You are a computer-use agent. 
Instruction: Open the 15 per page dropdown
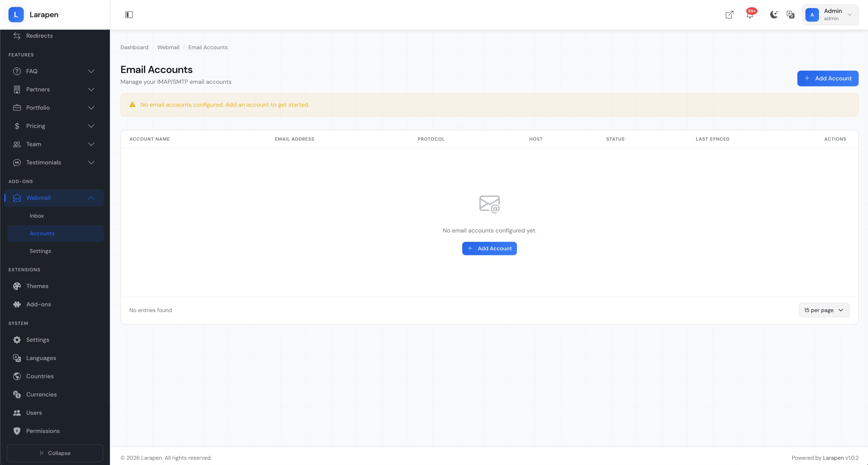point(824,310)
